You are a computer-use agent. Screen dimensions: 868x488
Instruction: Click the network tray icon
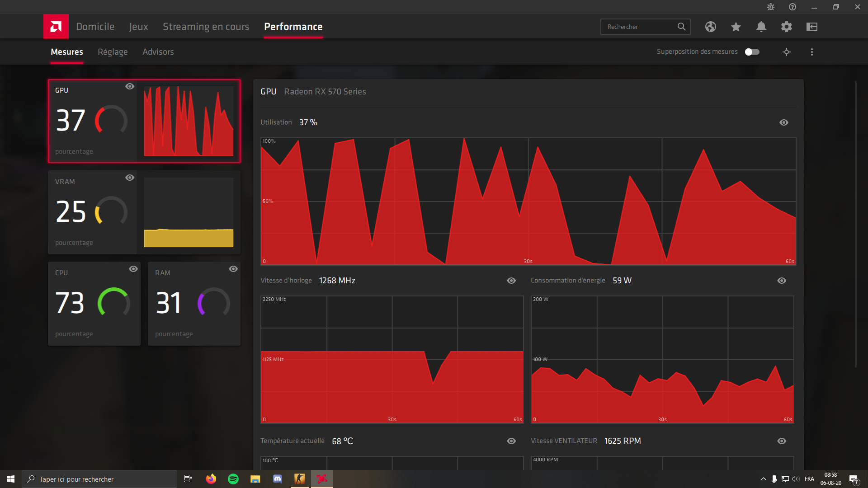click(785, 479)
